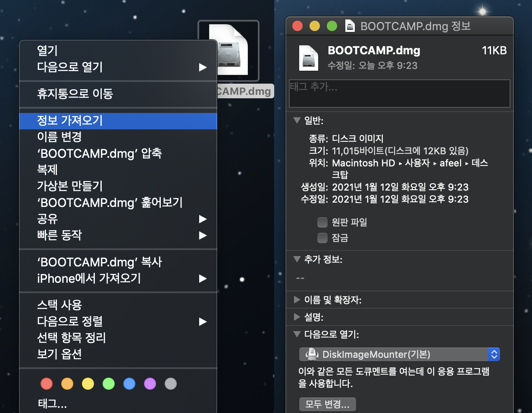This screenshot has width=532, height=413.
Task: Click the disk icon inside DiskImageMounter popup
Action: (312, 354)
